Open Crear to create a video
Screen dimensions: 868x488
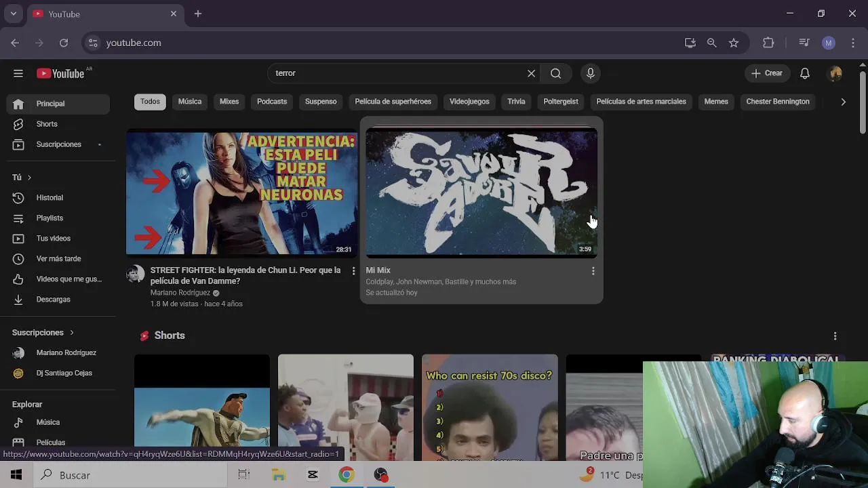pyautogui.click(x=767, y=73)
